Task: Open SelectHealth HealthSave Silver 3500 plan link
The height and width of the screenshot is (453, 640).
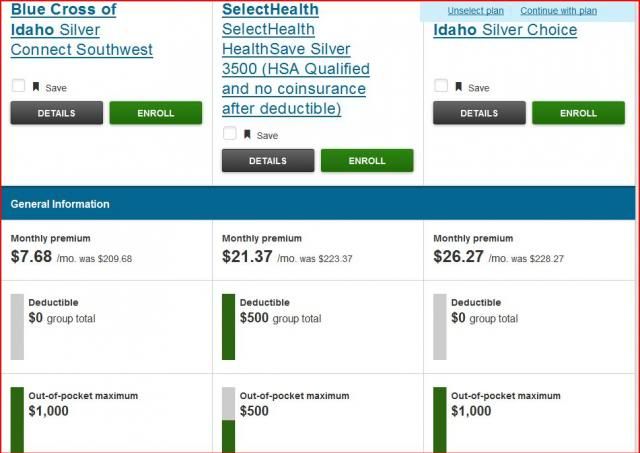Action: coord(296,59)
